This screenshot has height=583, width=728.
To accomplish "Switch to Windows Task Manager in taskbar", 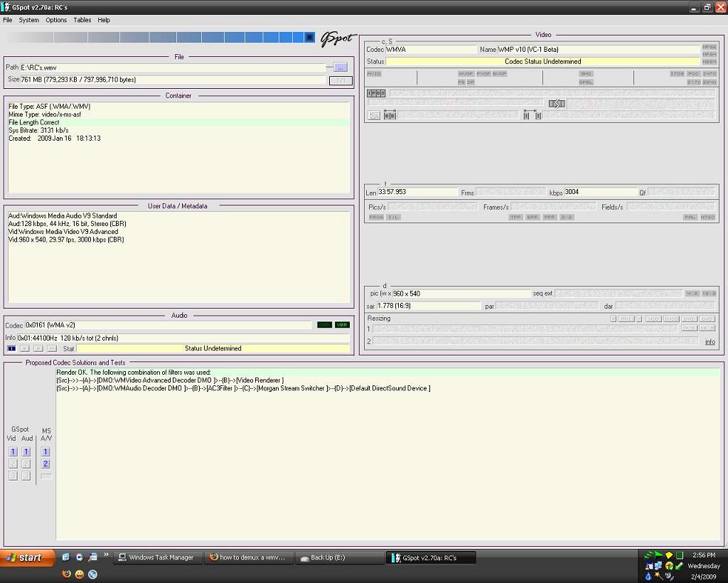I will click(x=157, y=557).
